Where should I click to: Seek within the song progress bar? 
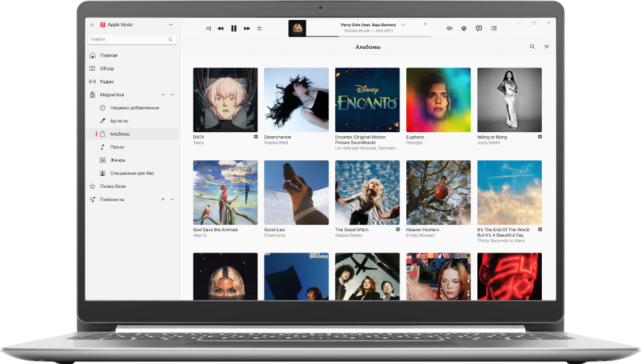tap(368, 36)
